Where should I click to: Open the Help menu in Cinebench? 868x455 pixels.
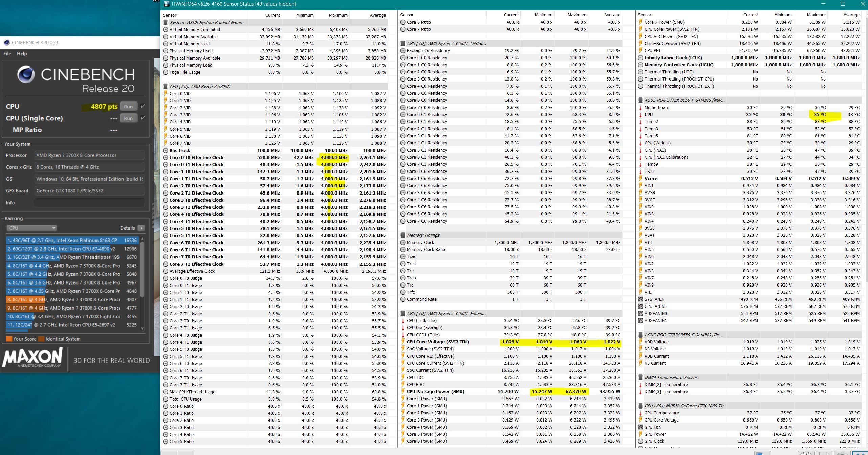pyautogui.click(x=22, y=54)
